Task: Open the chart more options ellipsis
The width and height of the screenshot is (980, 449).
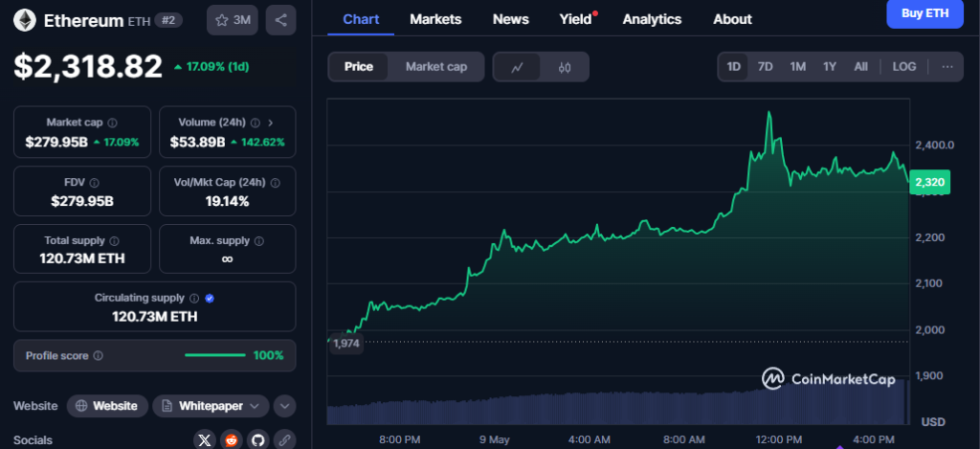Action: coord(947,66)
